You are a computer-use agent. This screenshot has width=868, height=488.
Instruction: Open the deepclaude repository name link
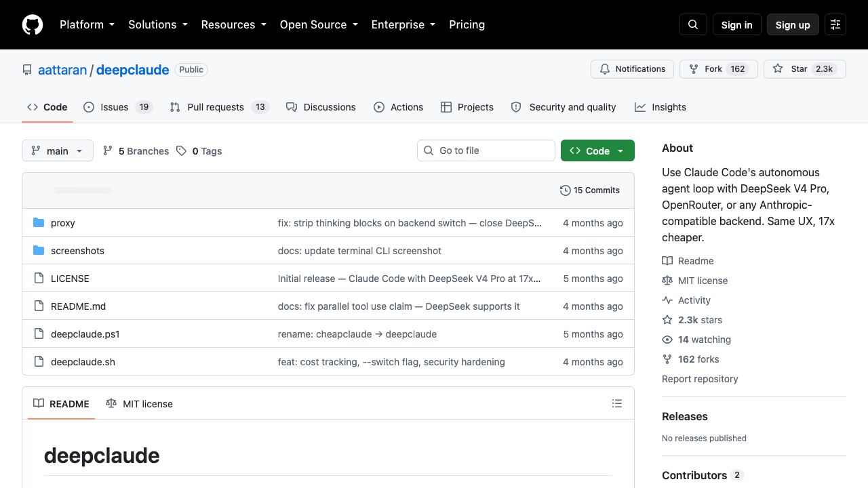coord(132,70)
